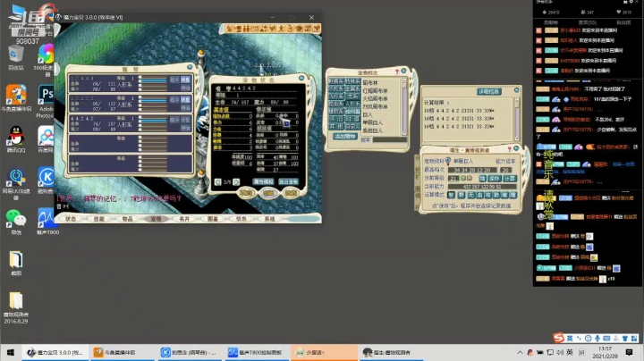Select pet row 1.0.2.0.2 in pet list

point(131,104)
